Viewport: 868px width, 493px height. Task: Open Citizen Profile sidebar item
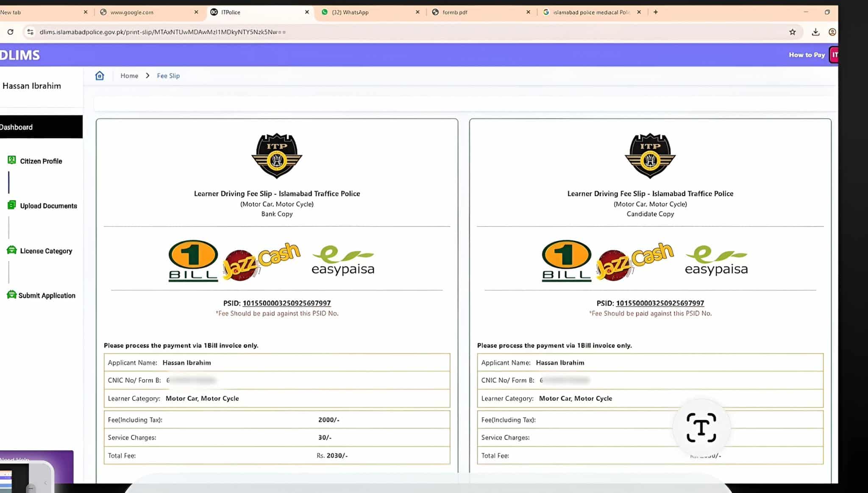point(41,161)
